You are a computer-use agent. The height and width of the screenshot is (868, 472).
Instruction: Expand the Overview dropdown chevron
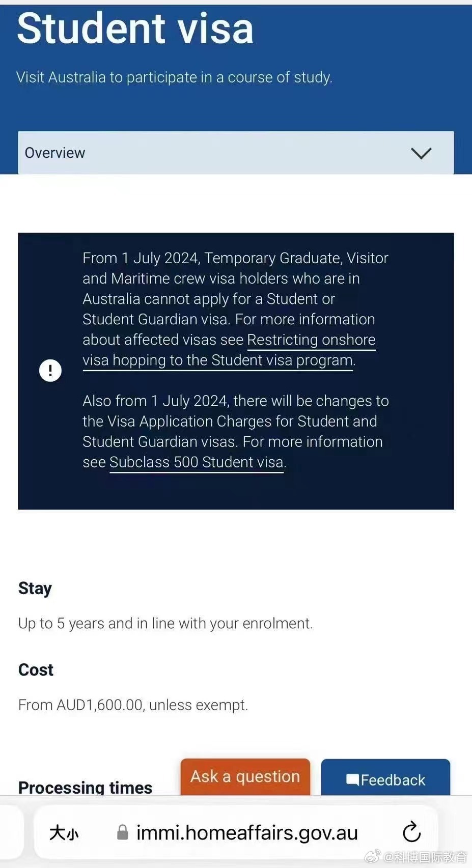point(421,153)
